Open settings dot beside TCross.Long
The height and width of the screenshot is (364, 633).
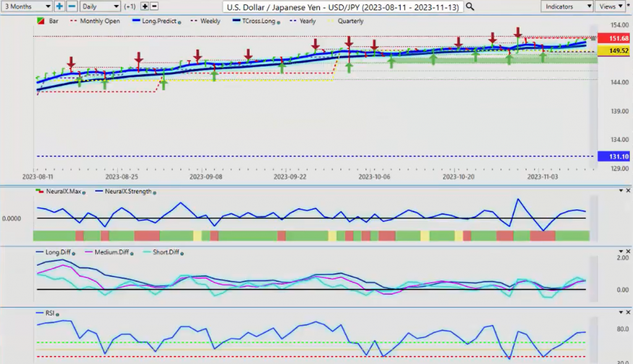[279, 23]
